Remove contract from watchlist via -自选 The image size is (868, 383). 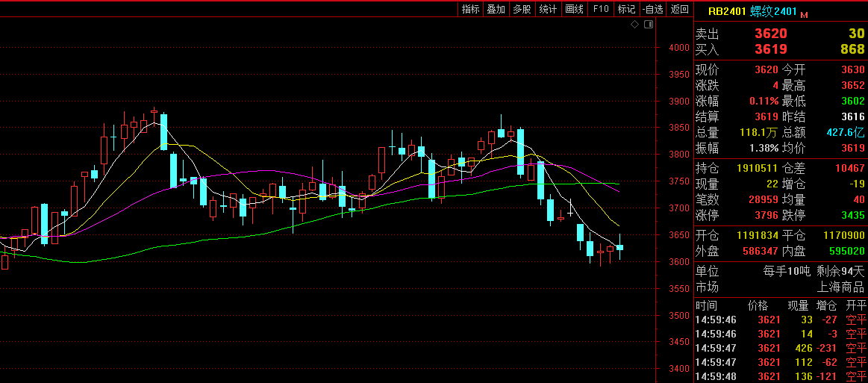pyautogui.click(x=652, y=9)
